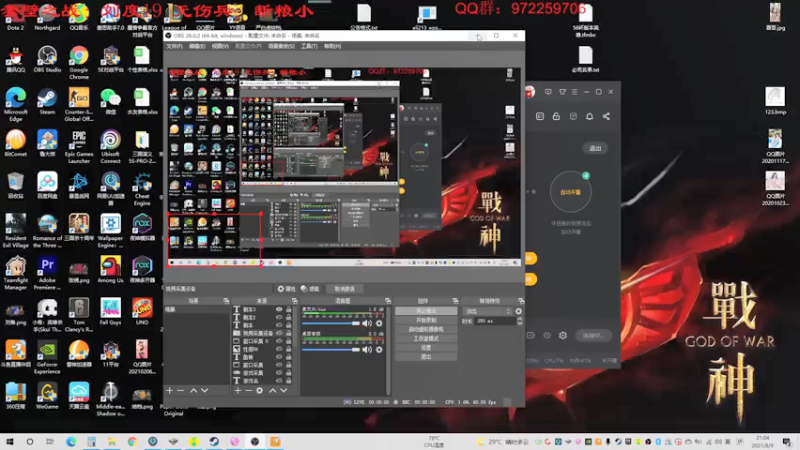The image size is (800, 450).
Task: Move scene down with arrow icon
Action: tap(205, 390)
